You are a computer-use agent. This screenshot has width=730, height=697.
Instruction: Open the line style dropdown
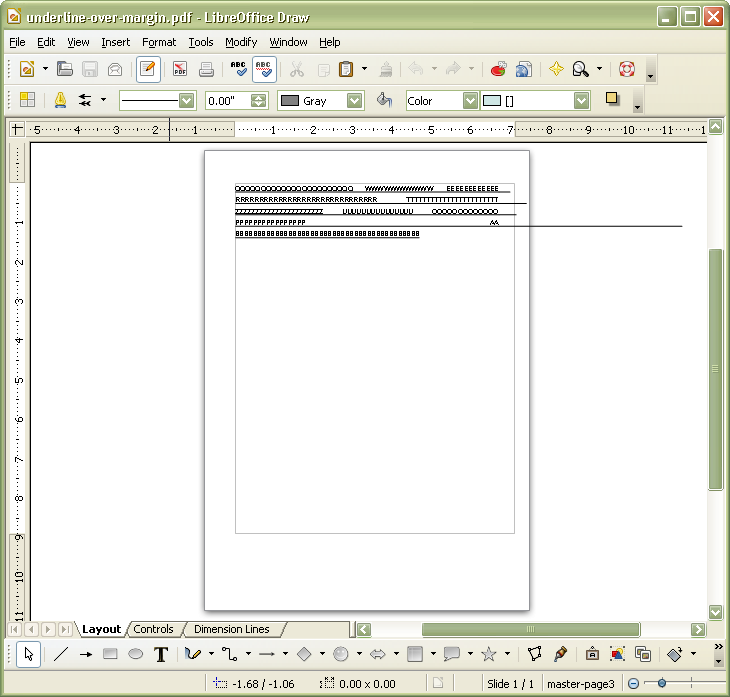tap(186, 101)
